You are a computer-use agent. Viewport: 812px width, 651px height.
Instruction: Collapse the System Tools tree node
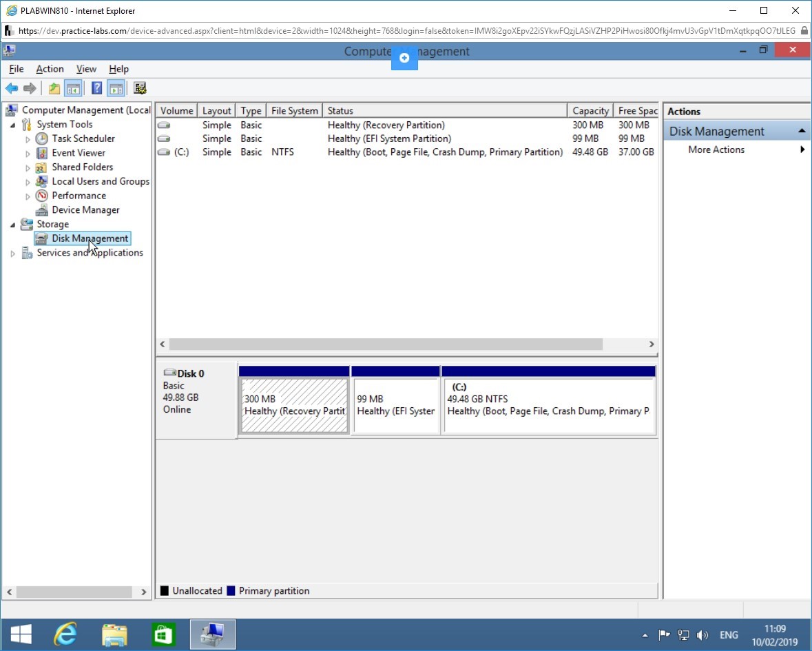click(x=13, y=125)
